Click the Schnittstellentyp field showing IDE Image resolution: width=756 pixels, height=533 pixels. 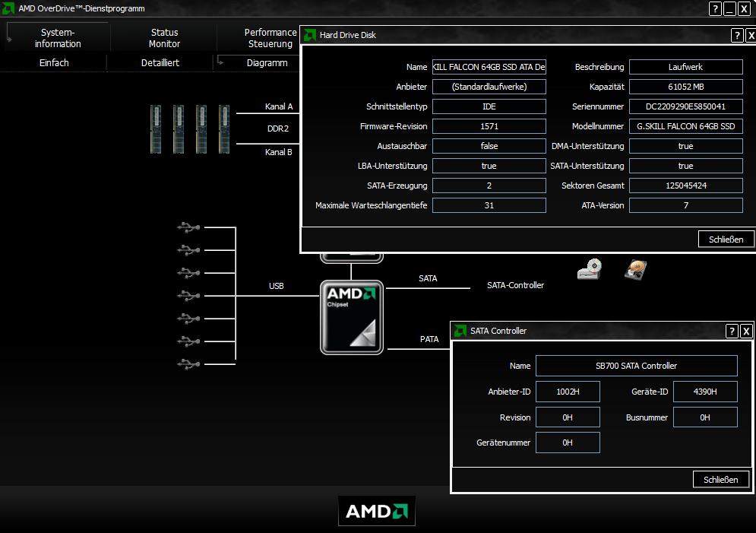click(489, 106)
